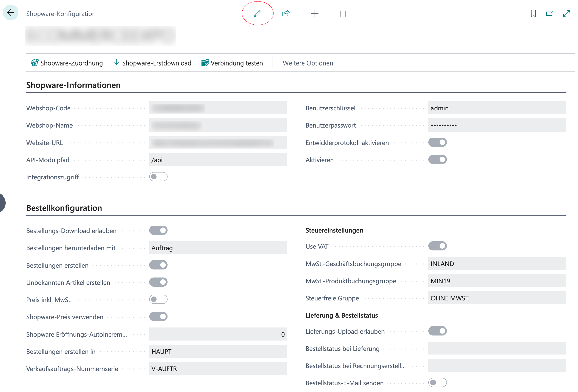Viewport: 578px width, 392px height.
Task: Open the share icon
Action: click(x=286, y=13)
